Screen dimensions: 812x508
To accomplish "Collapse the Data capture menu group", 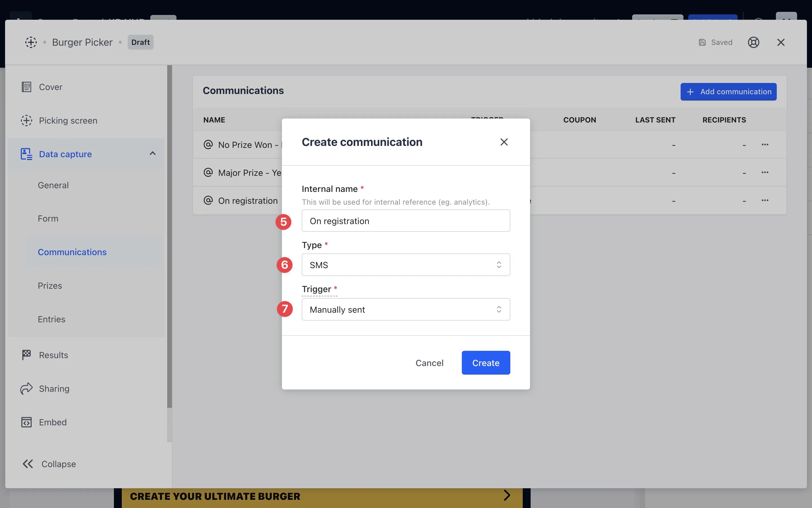I will [153, 154].
